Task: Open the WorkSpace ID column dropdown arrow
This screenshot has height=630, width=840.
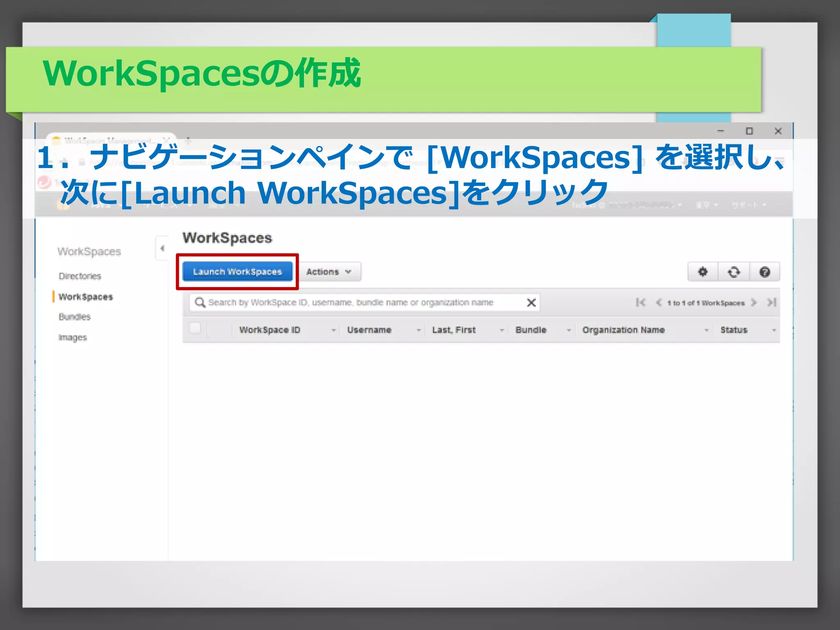Action: point(333,330)
